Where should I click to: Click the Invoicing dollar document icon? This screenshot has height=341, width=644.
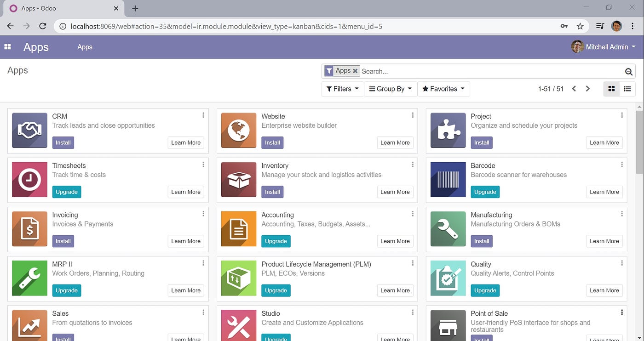[29, 229]
